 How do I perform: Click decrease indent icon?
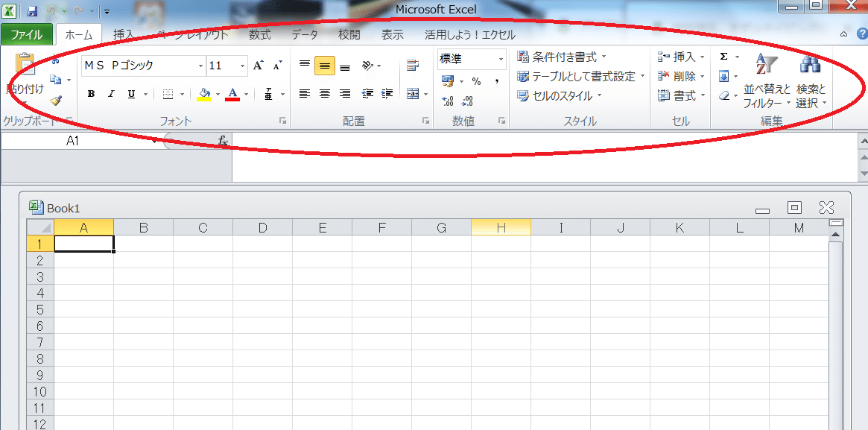click(367, 93)
